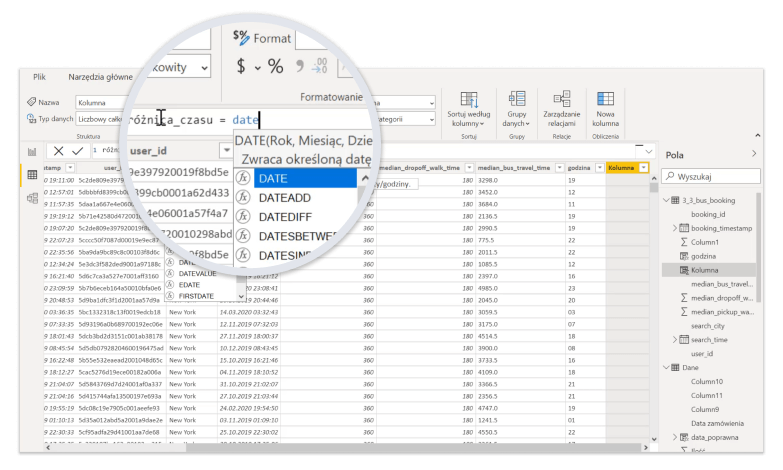Screen dimensions: 783x470
Task: Open the Plik menu
Action: (x=39, y=77)
